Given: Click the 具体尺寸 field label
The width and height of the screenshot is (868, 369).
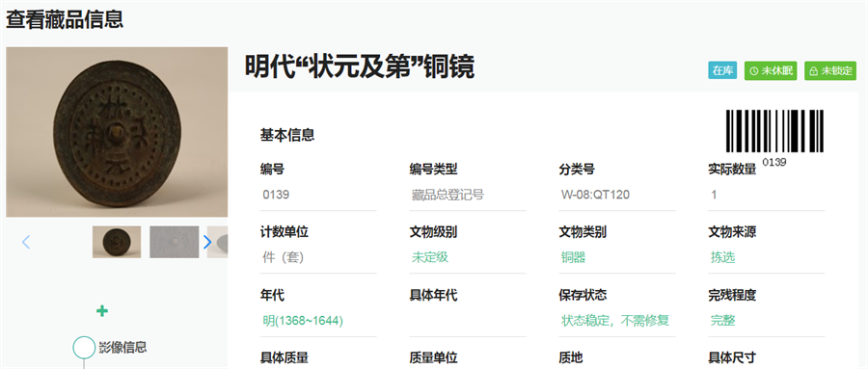Looking at the screenshot, I should point(732,357).
